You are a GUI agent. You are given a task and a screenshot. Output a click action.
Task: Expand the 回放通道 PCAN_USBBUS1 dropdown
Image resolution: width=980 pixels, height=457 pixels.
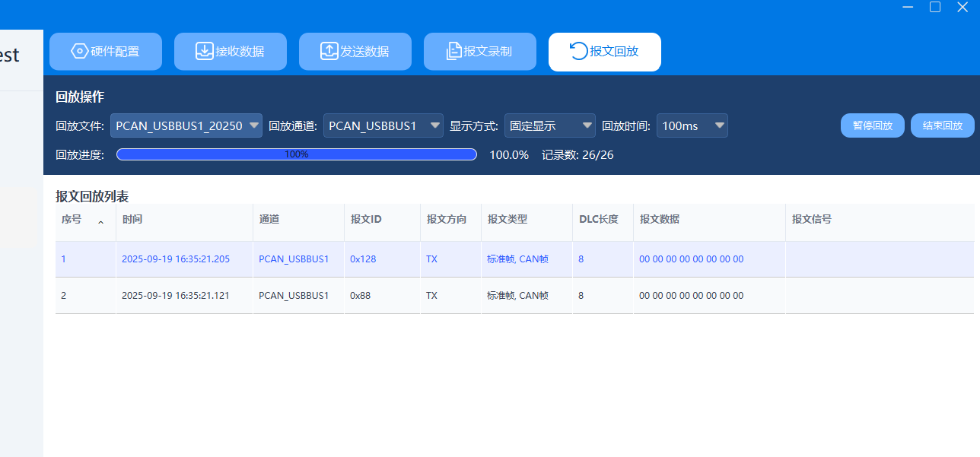tap(383, 126)
